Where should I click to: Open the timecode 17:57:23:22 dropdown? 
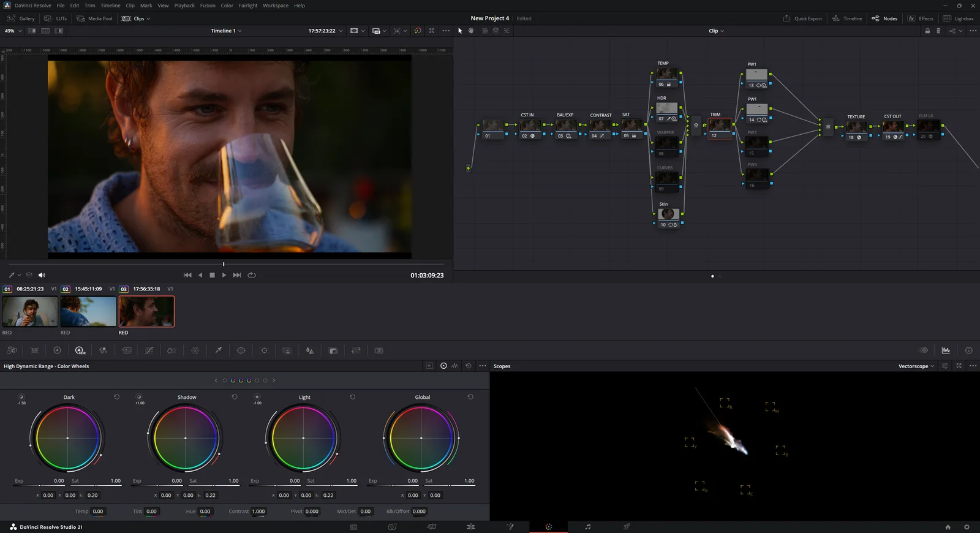[x=325, y=31]
